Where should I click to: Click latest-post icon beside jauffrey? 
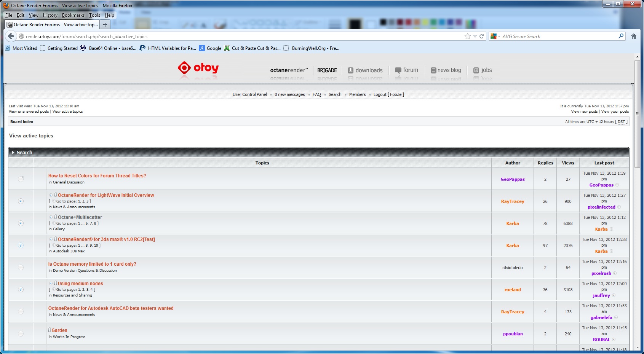614,295
